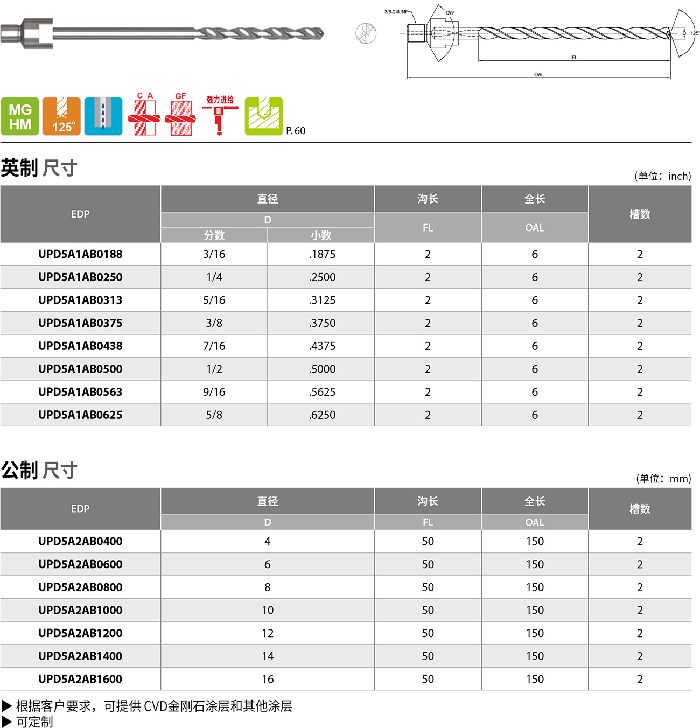Screen dimensions: 700x728
Task: Click diameter value 16 in metric table
Action: point(268,680)
